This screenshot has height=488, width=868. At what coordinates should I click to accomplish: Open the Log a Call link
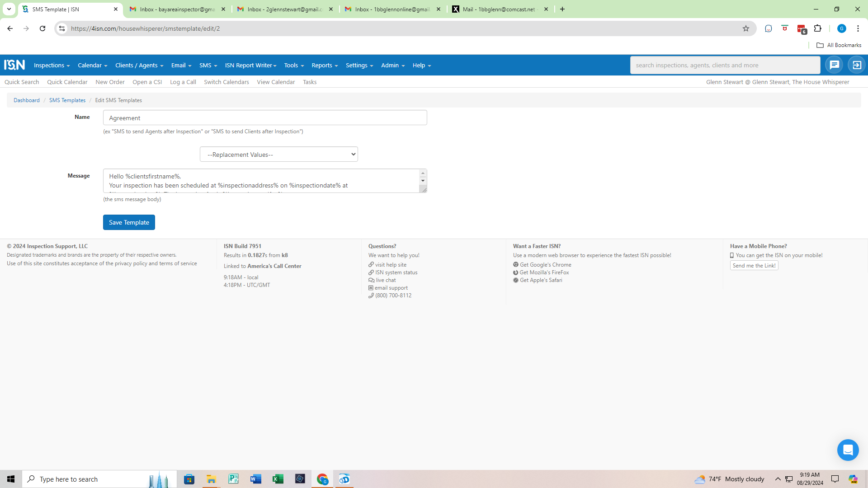183,82
